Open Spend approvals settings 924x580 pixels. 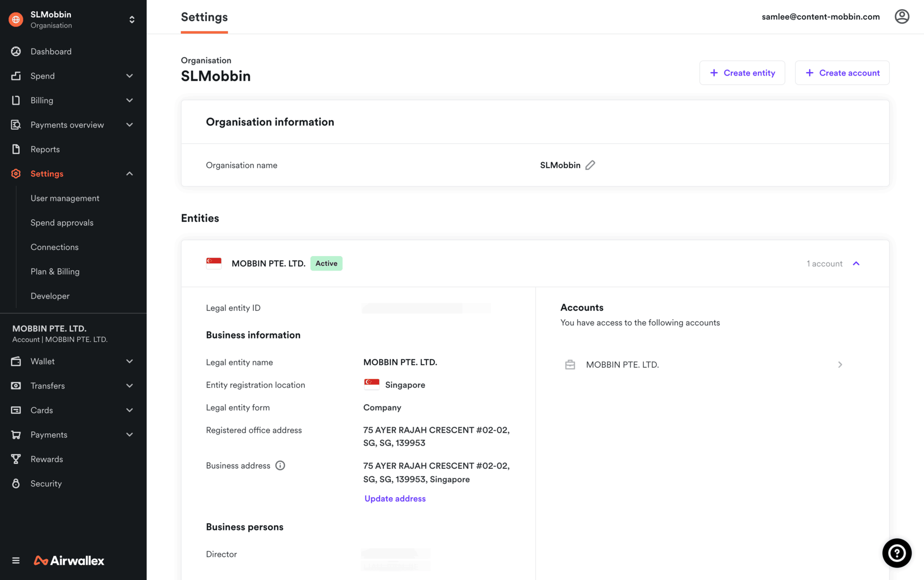pos(62,223)
